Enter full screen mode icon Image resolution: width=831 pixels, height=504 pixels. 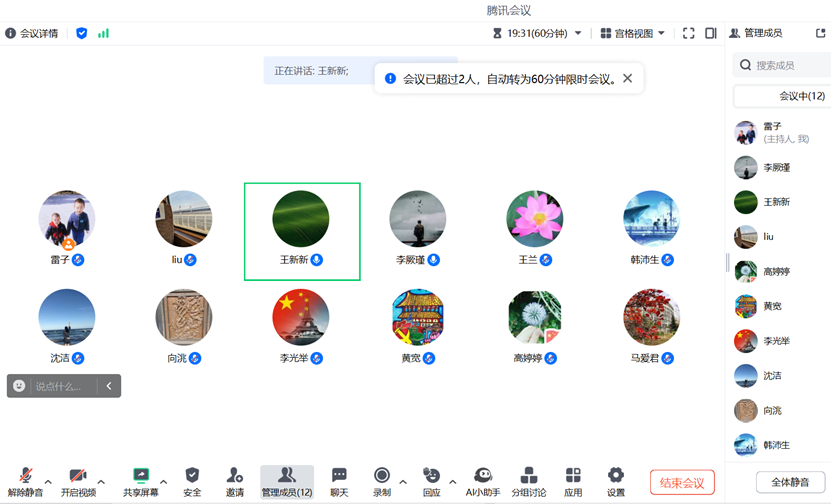pyautogui.click(x=689, y=33)
